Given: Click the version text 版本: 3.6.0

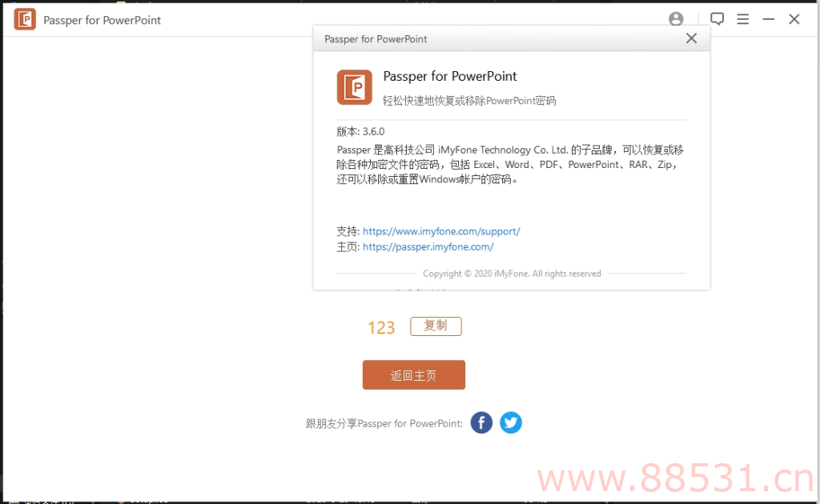Looking at the screenshot, I should point(360,131).
